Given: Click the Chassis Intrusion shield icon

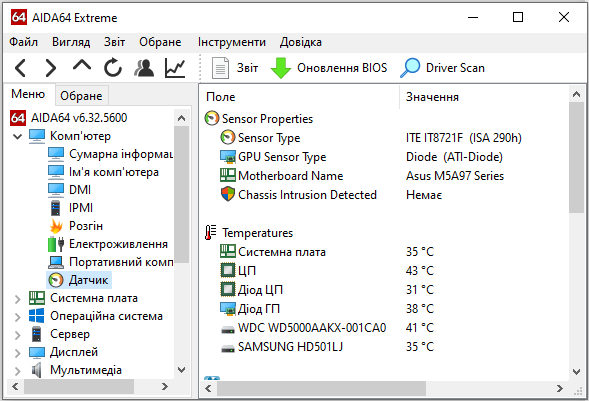Looking at the screenshot, I should pyautogui.click(x=228, y=194).
